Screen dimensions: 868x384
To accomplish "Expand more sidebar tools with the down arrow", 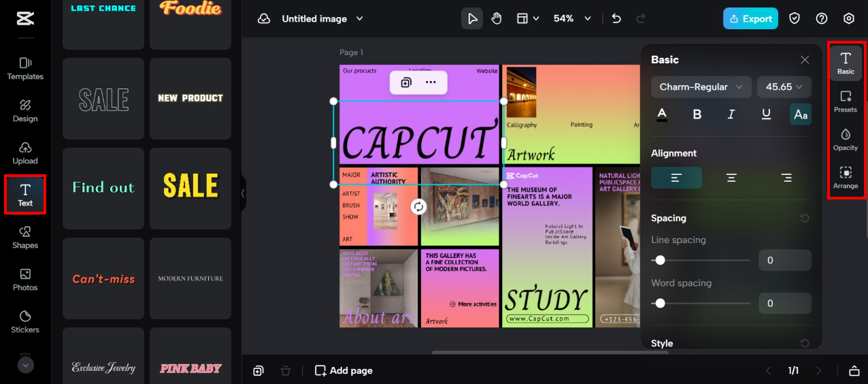I will coord(25,365).
